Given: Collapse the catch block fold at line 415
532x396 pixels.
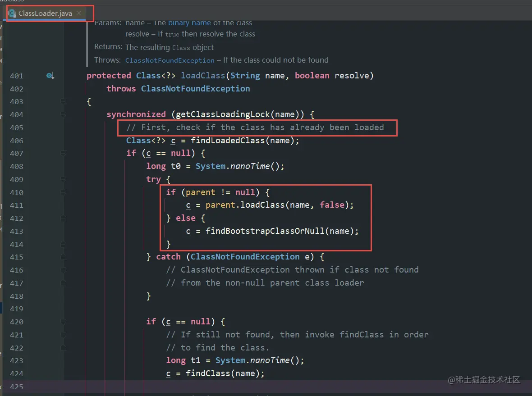Looking at the screenshot, I should tap(63, 257).
